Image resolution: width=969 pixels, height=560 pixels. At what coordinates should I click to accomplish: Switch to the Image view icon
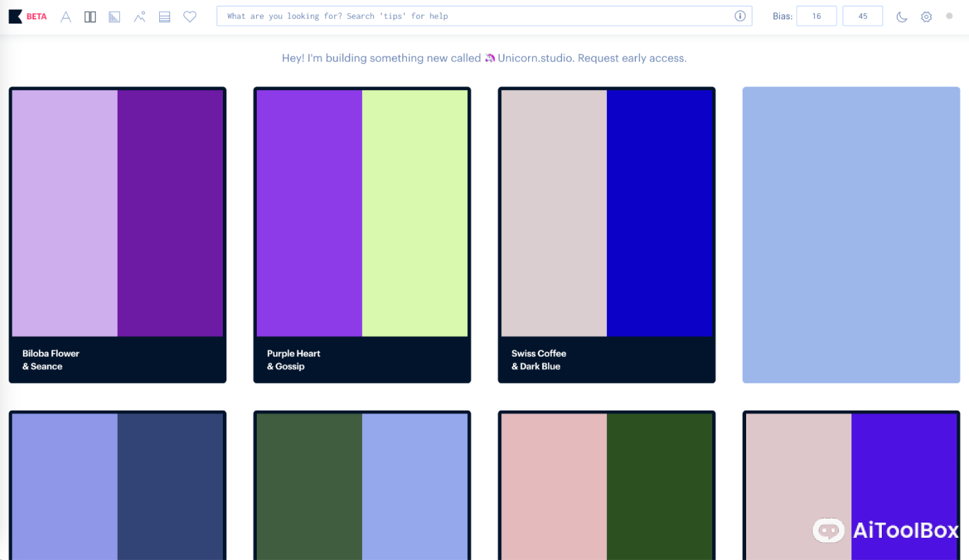point(140,17)
